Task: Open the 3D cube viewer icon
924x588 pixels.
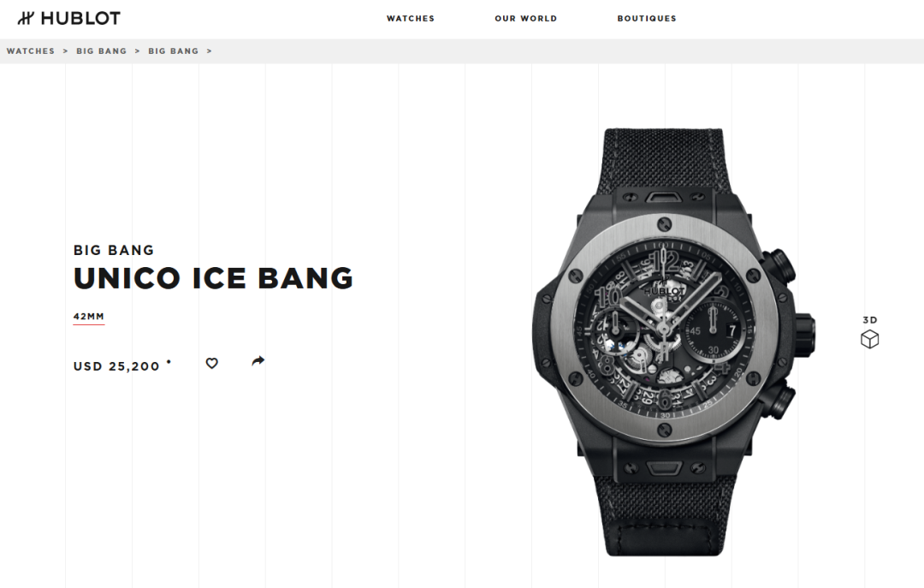Action: [870, 339]
